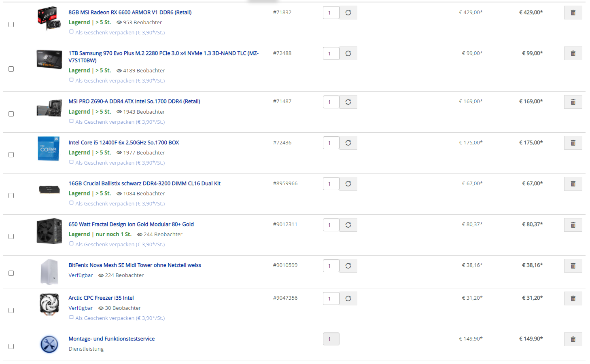The width and height of the screenshot is (590, 364).
Task: Refresh quantity for the Arctic Freezer i35
Action: pyautogui.click(x=348, y=298)
